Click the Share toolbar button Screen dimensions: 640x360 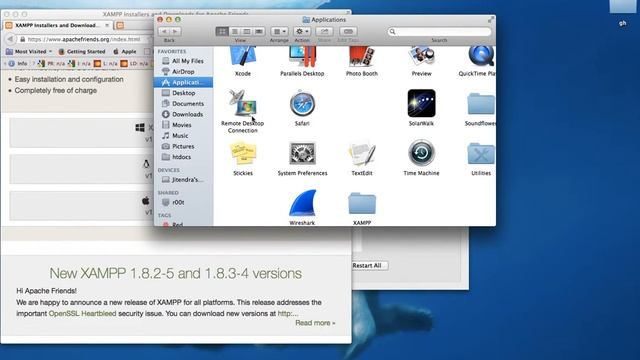pyautogui.click(x=324, y=31)
